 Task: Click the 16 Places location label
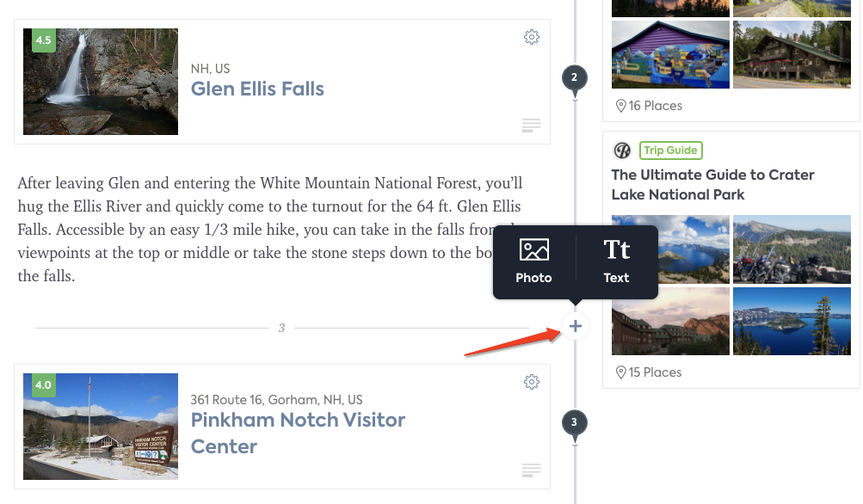tap(649, 106)
